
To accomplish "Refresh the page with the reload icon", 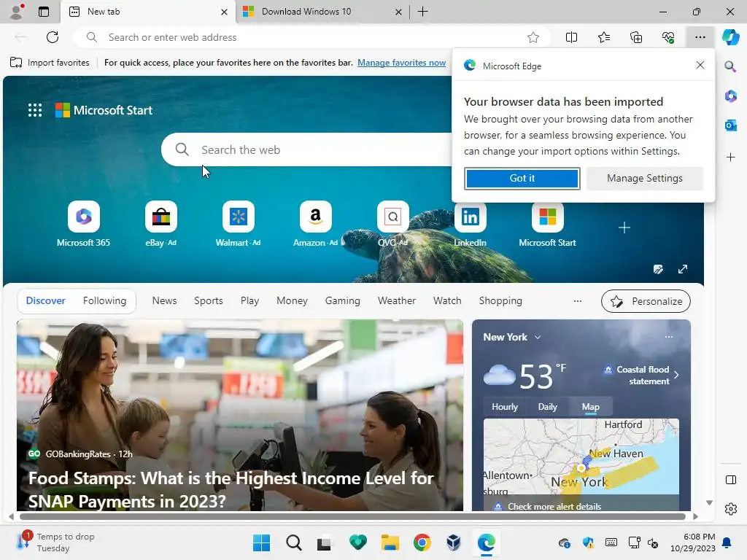I will (53, 37).
